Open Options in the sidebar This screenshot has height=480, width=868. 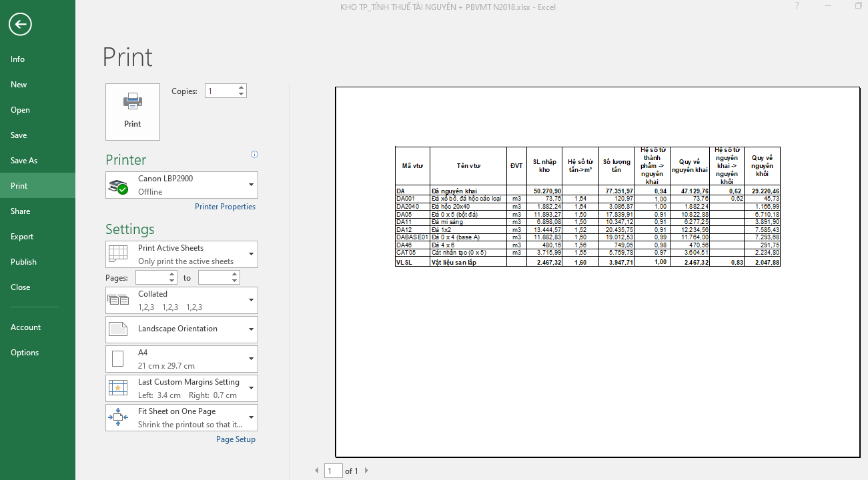[25, 353]
